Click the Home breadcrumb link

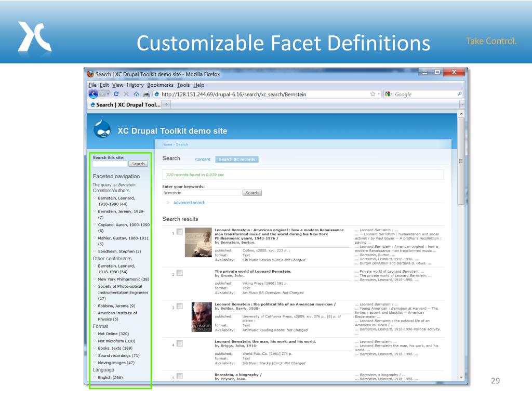167,144
